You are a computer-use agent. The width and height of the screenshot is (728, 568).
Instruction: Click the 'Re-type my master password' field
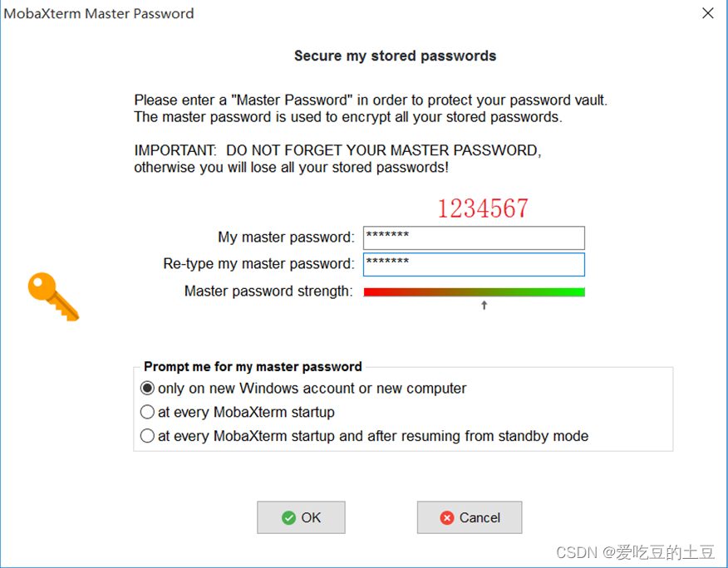474,264
